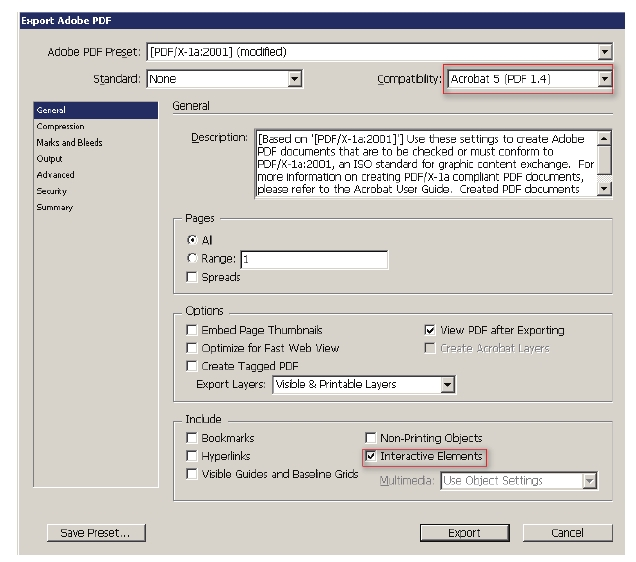Open the Adobe PDF Preset dropdown
636x562 pixels.
[604, 51]
